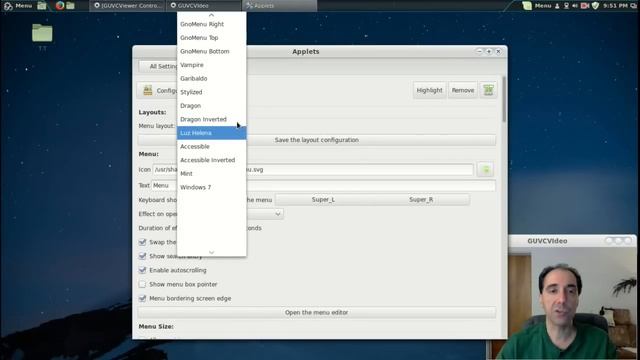This screenshot has width=640, height=360.
Task: Click the file manager icon beside left Menu
Action: pyautogui.click(x=42, y=6)
